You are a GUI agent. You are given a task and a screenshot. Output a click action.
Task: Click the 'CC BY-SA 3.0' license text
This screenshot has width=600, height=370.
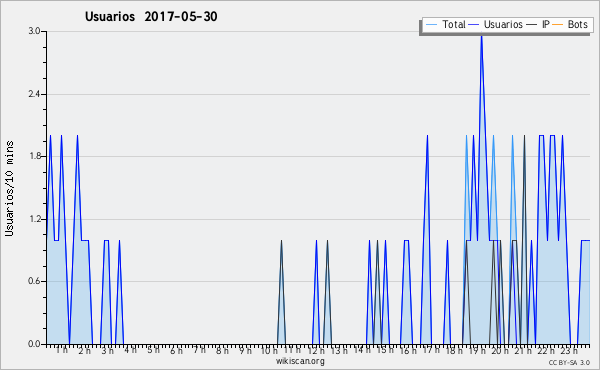(x=569, y=363)
